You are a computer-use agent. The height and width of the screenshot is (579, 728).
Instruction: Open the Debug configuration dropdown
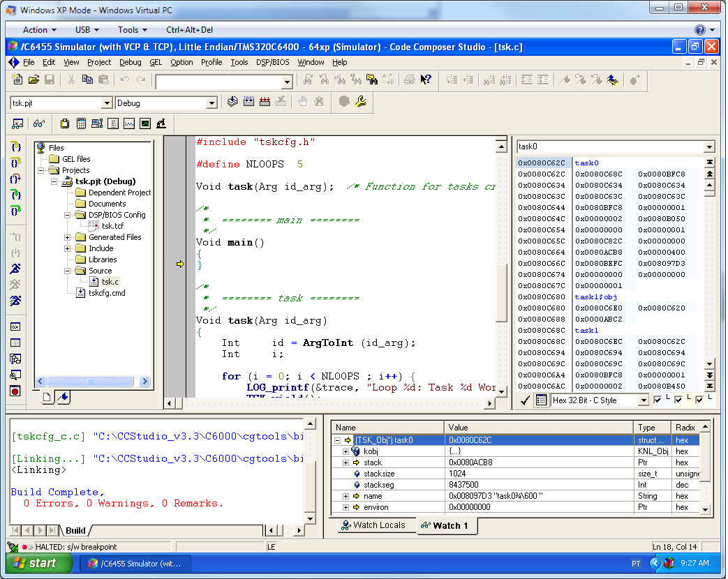(x=211, y=103)
